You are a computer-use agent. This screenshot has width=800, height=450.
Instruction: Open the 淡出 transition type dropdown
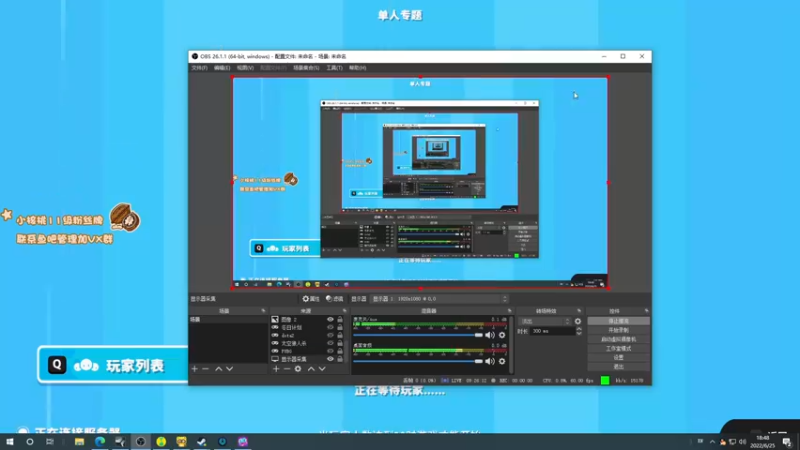(544, 321)
